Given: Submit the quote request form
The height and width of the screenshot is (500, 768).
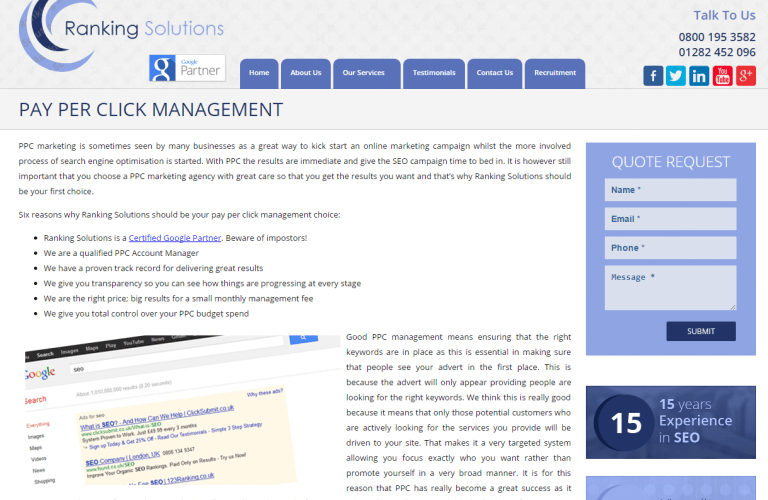Looking at the screenshot, I should tap(701, 332).
